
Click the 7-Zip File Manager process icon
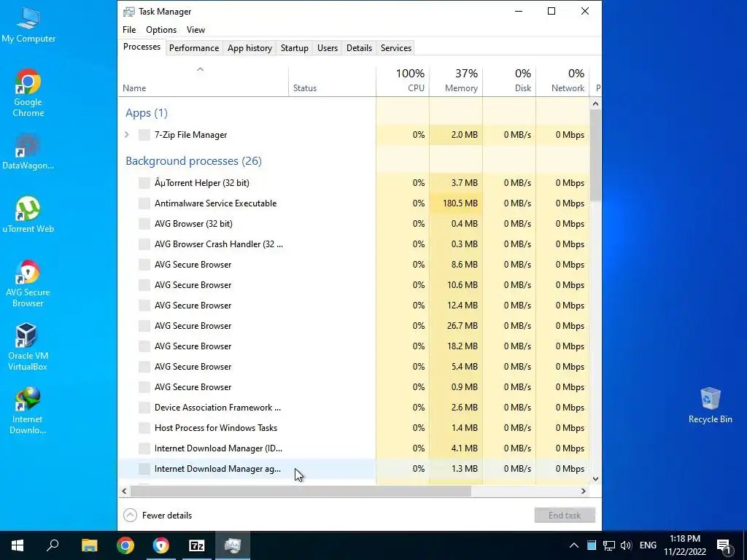[x=144, y=135]
